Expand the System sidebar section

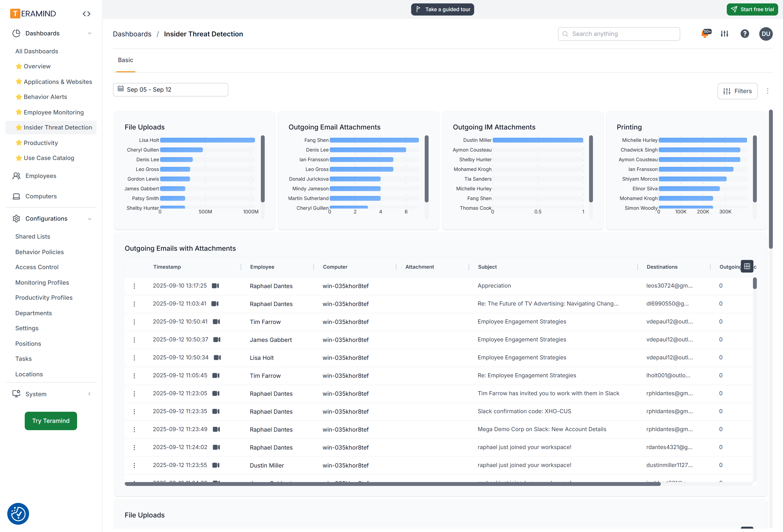coord(90,394)
